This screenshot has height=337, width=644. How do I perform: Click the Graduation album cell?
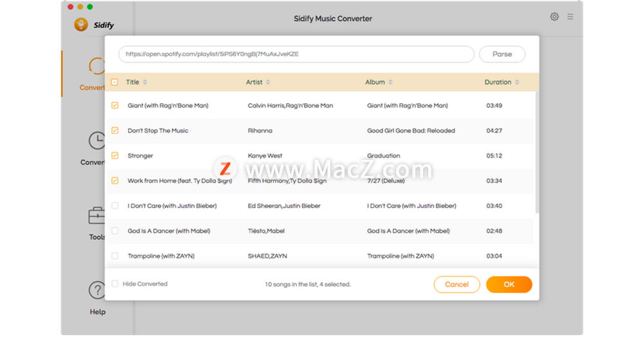384,156
